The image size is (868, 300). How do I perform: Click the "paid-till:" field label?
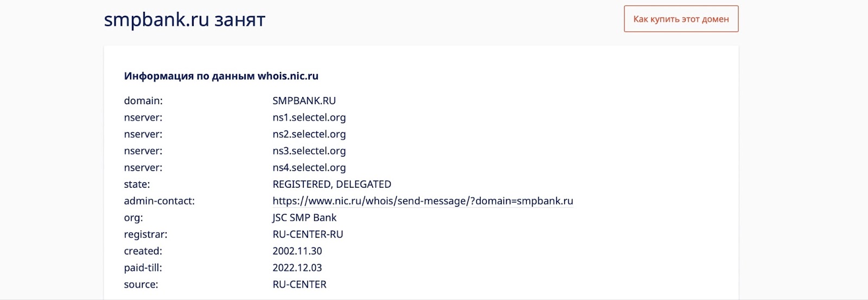tap(143, 268)
